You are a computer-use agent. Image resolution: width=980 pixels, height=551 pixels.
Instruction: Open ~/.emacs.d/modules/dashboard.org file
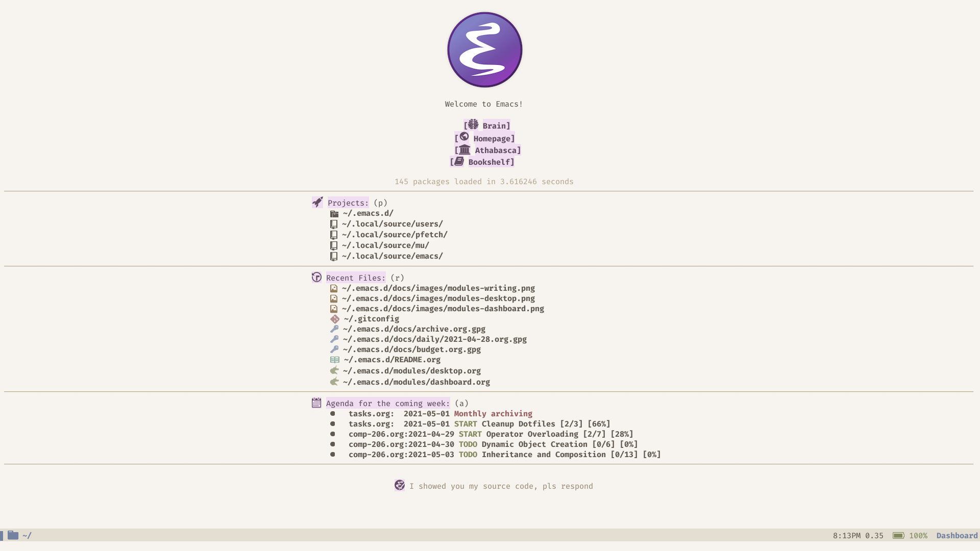tap(416, 382)
